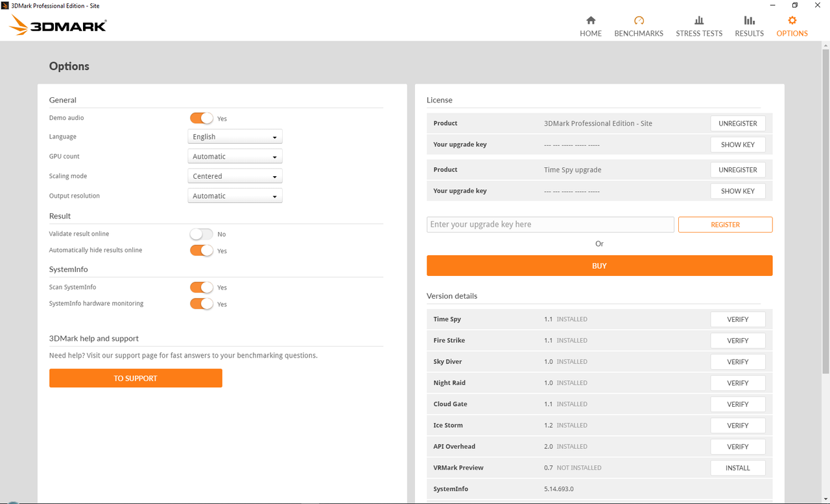
Task: Select the Options tab
Action: click(x=792, y=27)
